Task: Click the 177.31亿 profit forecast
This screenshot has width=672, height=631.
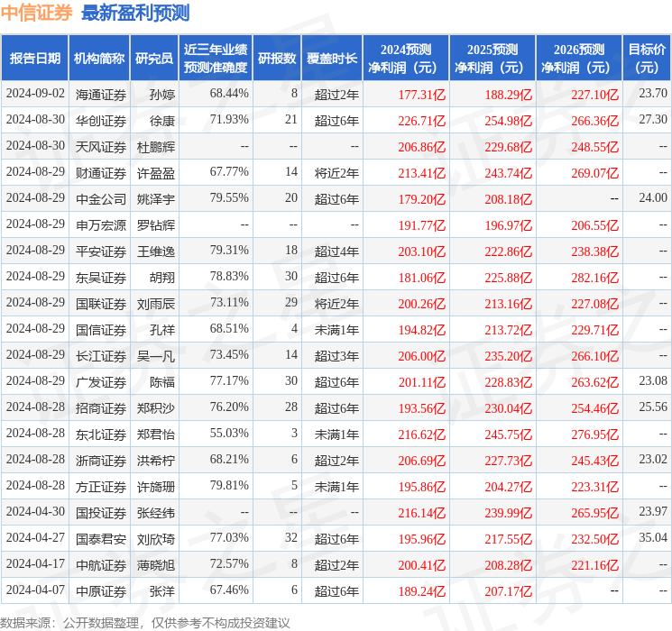Action: click(422, 95)
